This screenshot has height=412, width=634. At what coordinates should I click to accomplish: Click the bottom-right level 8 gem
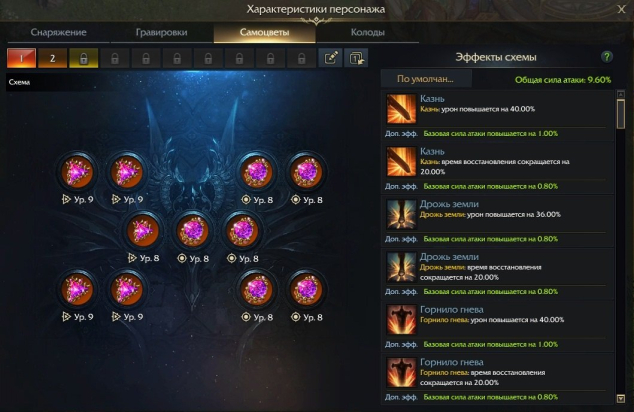click(x=306, y=289)
